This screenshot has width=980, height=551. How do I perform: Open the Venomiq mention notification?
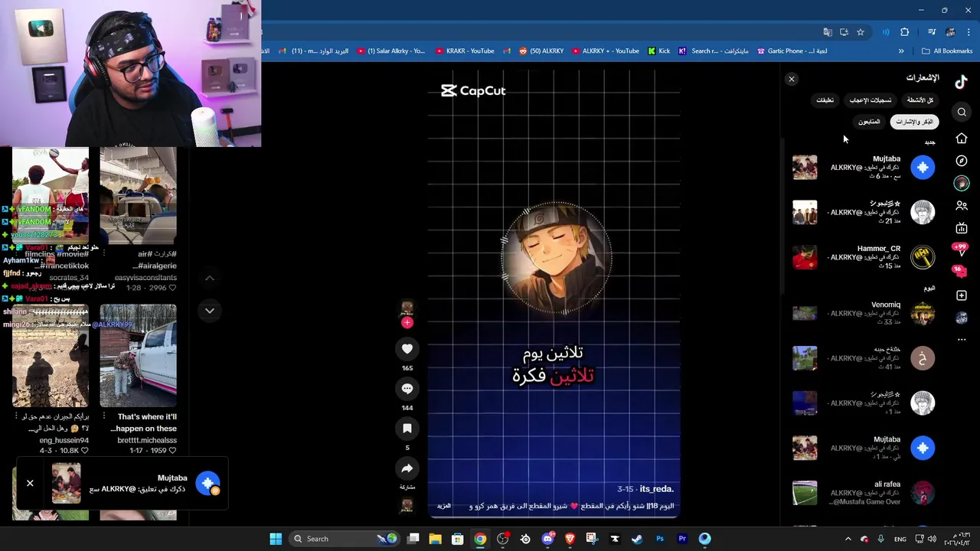[x=864, y=313]
